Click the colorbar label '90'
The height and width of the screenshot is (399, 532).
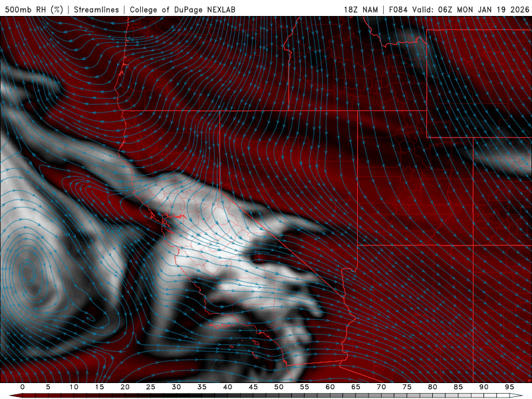484,387
